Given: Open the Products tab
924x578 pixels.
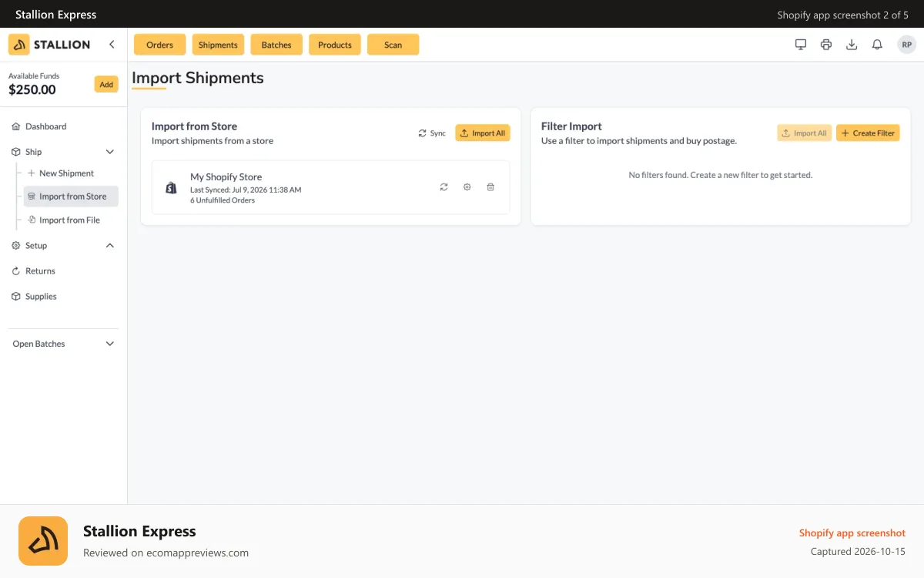Looking at the screenshot, I should [335, 45].
